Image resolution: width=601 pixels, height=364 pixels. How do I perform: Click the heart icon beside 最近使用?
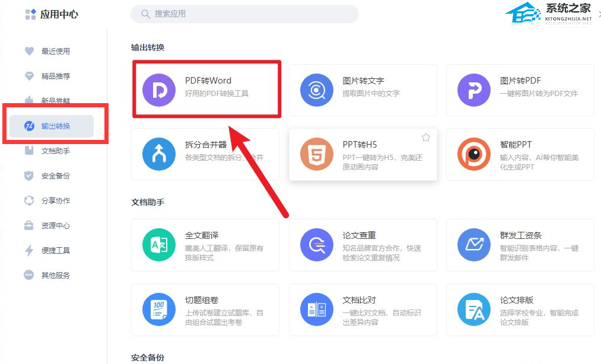point(29,51)
